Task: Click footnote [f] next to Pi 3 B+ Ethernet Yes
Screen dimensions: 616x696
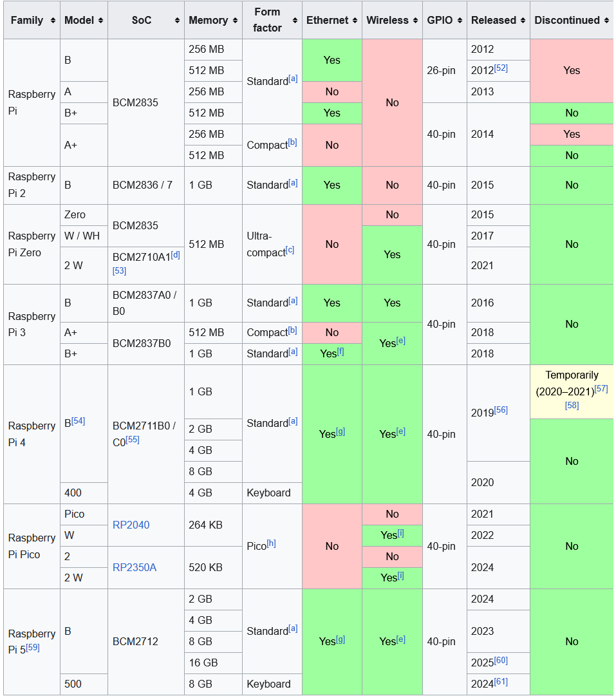Action: pyautogui.click(x=341, y=352)
